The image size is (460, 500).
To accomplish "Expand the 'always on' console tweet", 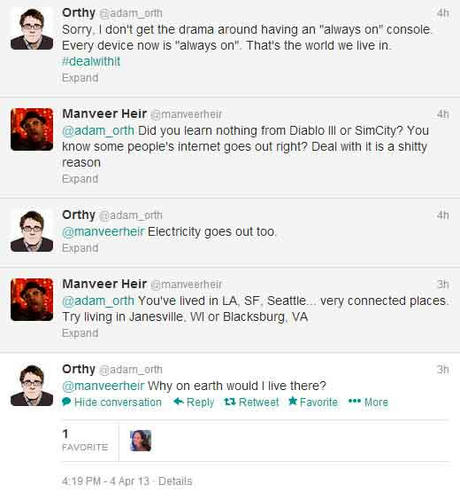I will 80,78.
